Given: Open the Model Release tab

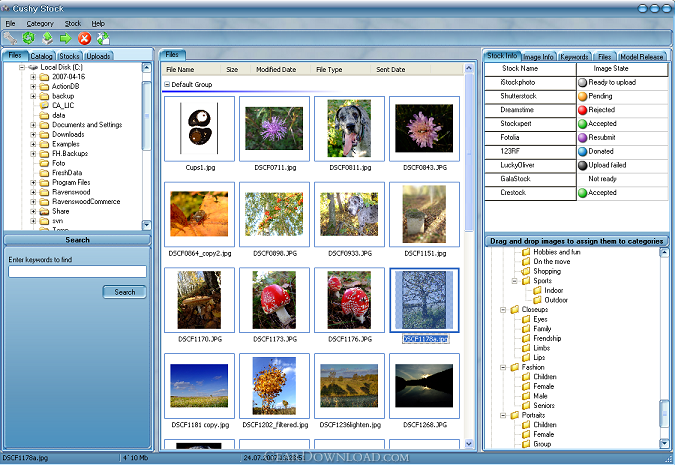Looking at the screenshot, I should (641, 57).
